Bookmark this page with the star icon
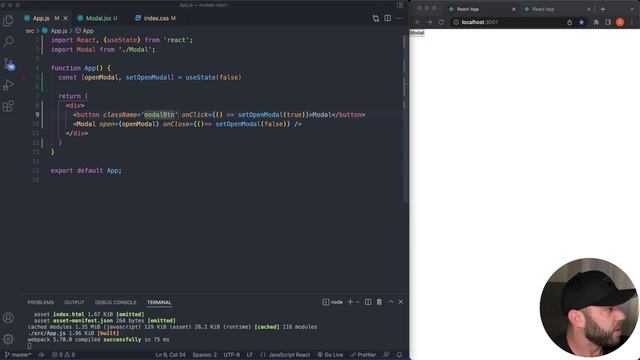The image size is (640, 360). point(581,22)
